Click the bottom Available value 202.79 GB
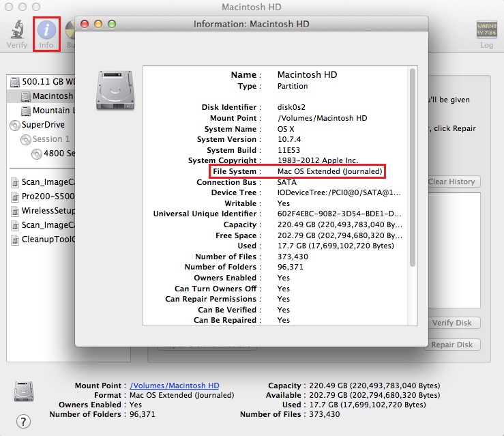The height and width of the screenshot is (436, 504). click(374, 395)
